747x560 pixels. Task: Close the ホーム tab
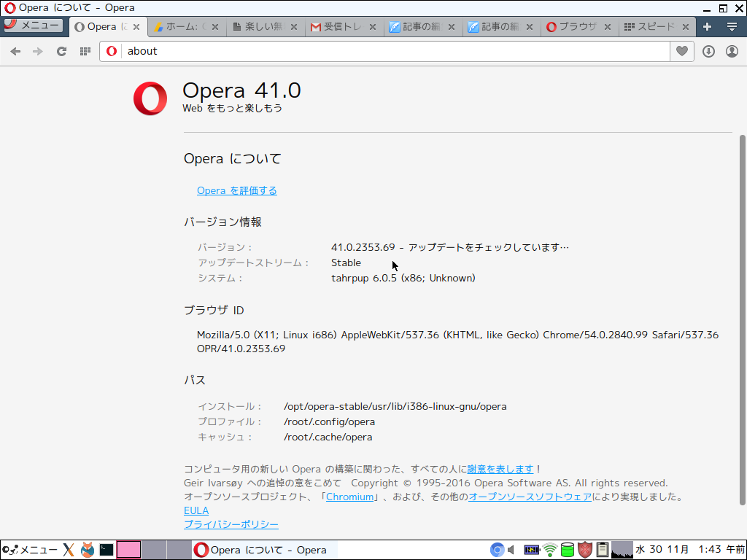pos(215,27)
